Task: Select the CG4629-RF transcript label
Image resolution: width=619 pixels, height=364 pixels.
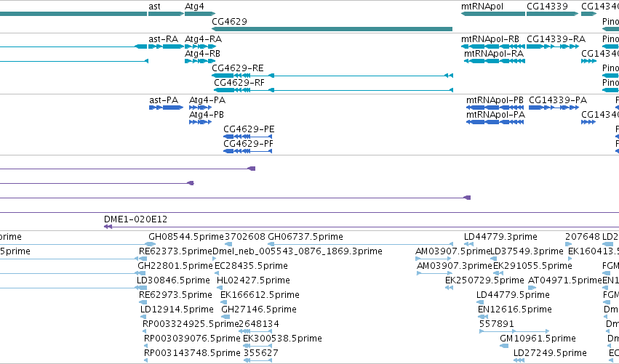Action: [239, 83]
